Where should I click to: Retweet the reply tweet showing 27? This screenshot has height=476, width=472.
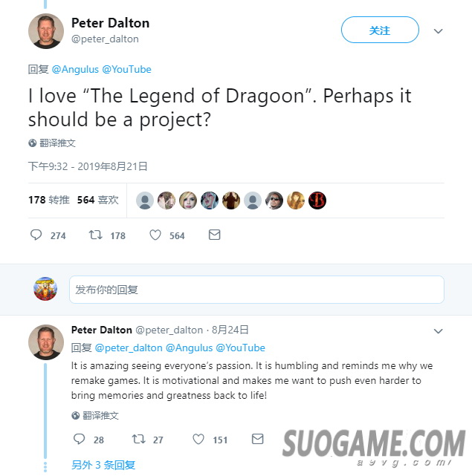point(138,439)
